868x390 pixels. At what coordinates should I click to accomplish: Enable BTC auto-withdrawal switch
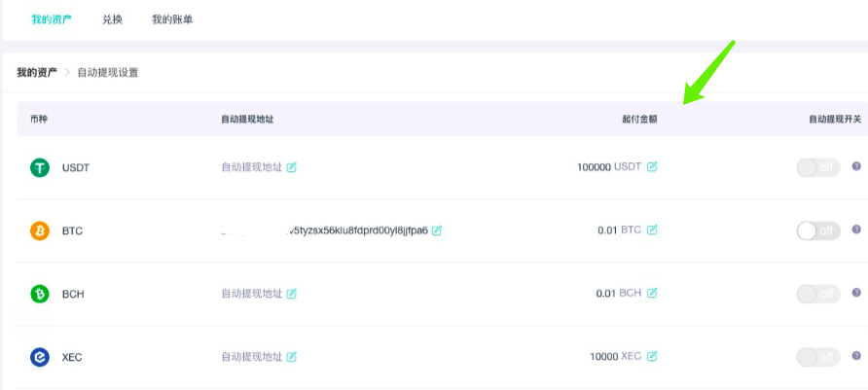pyautogui.click(x=818, y=230)
